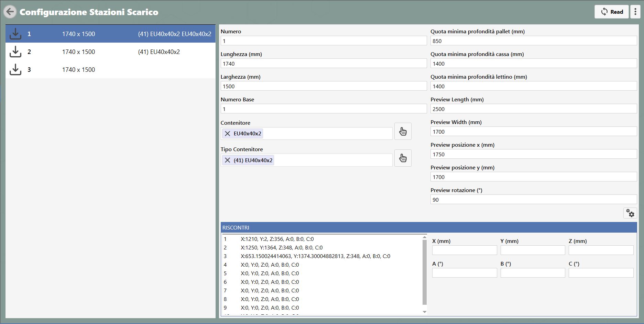Select riscontro row 2 in list

[x=321, y=247]
